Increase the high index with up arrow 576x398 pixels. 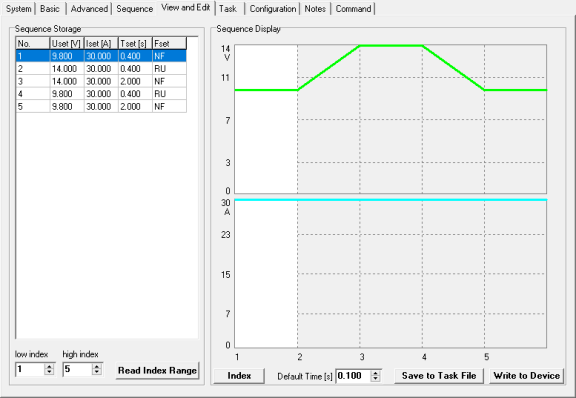(97, 366)
